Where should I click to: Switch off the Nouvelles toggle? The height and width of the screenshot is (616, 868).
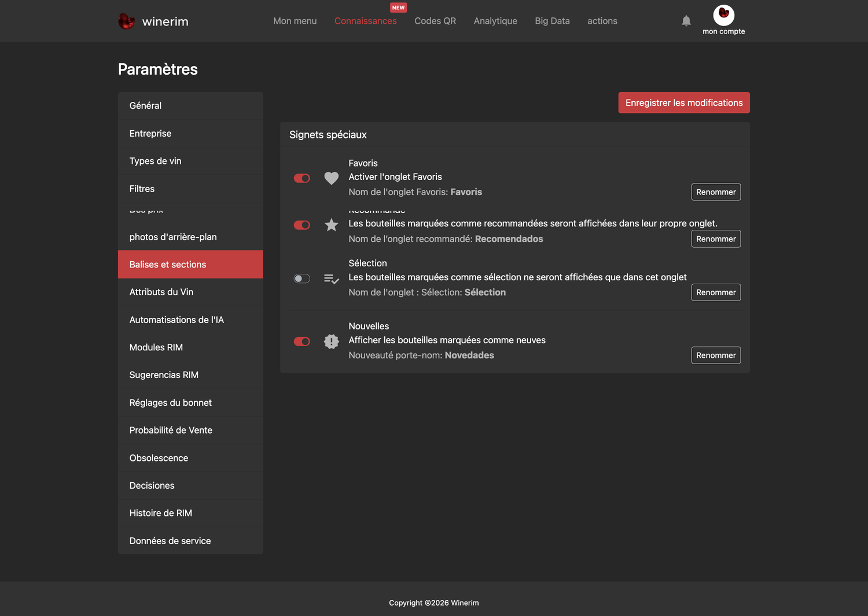pos(302,342)
